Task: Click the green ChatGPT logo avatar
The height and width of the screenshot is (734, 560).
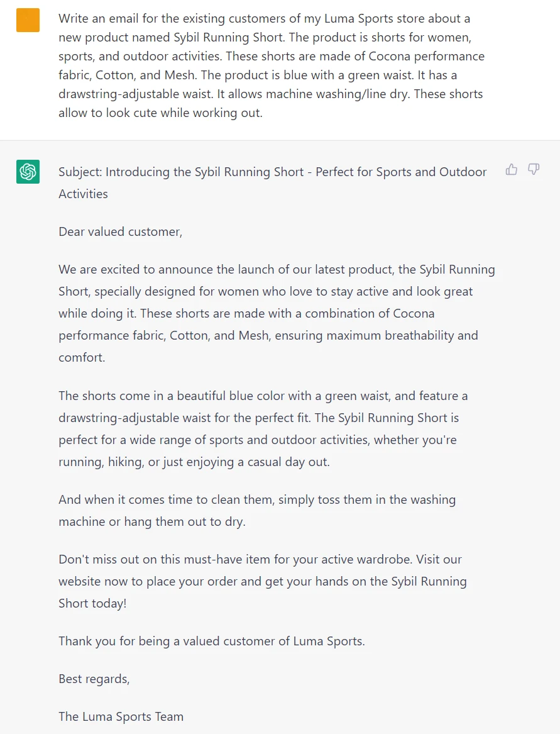Action: (28, 172)
